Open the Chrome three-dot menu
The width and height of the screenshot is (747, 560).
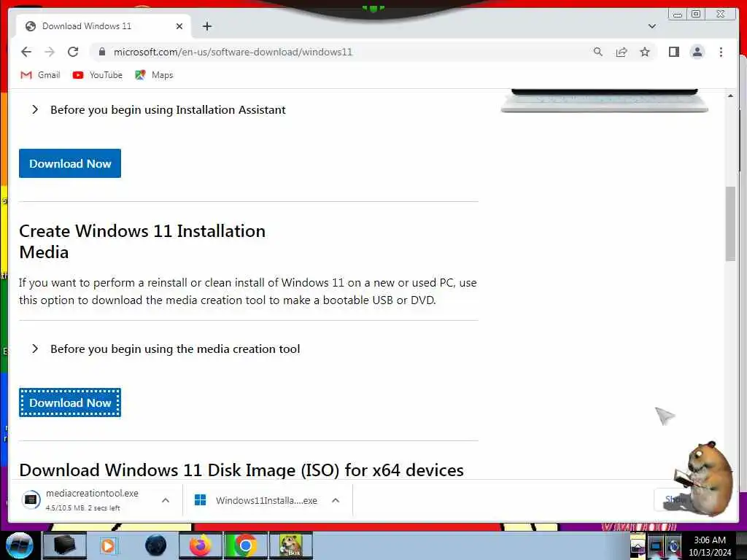click(721, 52)
